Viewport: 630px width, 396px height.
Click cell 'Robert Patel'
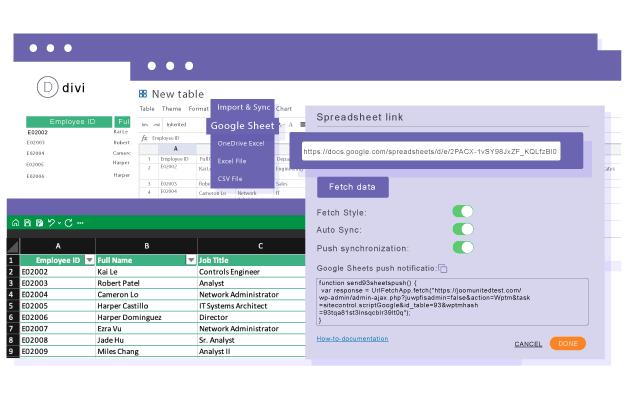[146, 283]
